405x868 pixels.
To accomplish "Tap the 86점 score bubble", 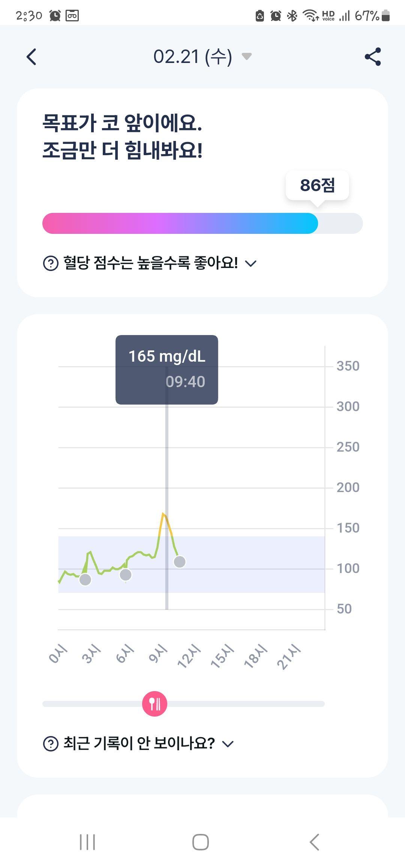I will pyautogui.click(x=317, y=186).
